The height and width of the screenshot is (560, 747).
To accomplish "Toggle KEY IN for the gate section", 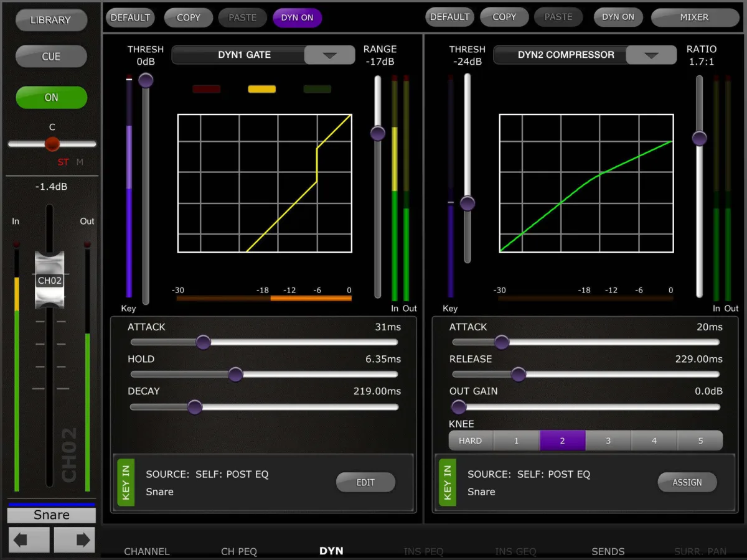I will click(x=126, y=482).
